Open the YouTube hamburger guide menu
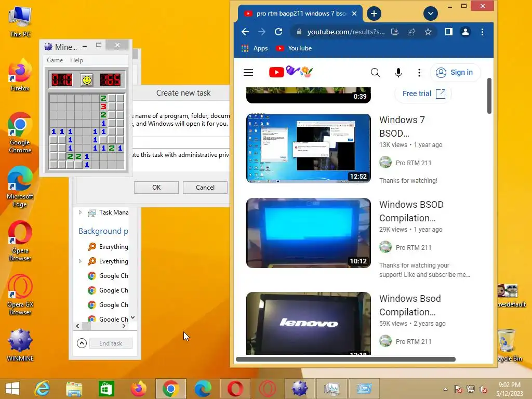Image resolution: width=532 pixels, height=399 pixels. [x=248, y=72]
